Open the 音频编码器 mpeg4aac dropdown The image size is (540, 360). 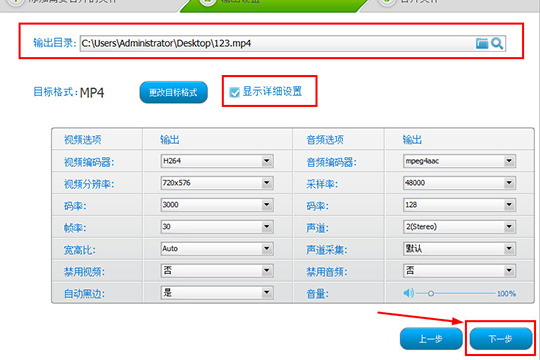click(459, 161)
